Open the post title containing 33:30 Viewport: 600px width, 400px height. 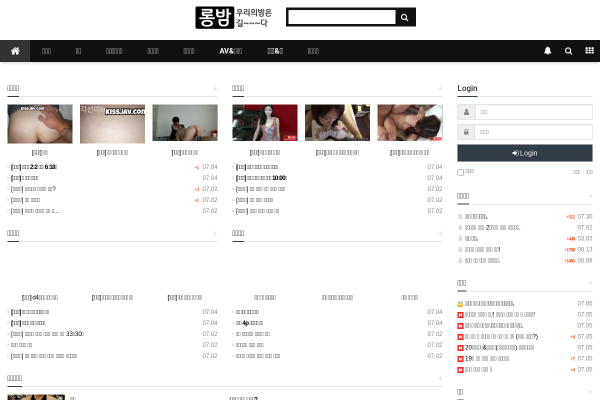47,334
